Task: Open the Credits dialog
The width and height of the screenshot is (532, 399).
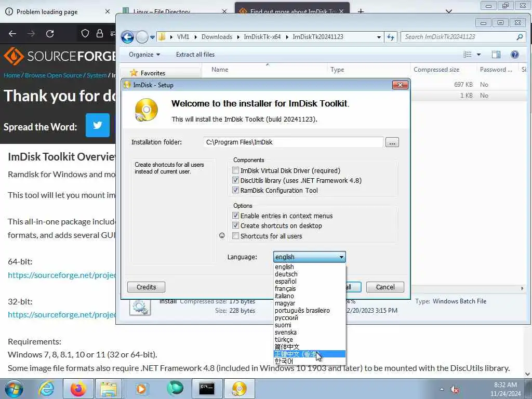Action: 146,287
